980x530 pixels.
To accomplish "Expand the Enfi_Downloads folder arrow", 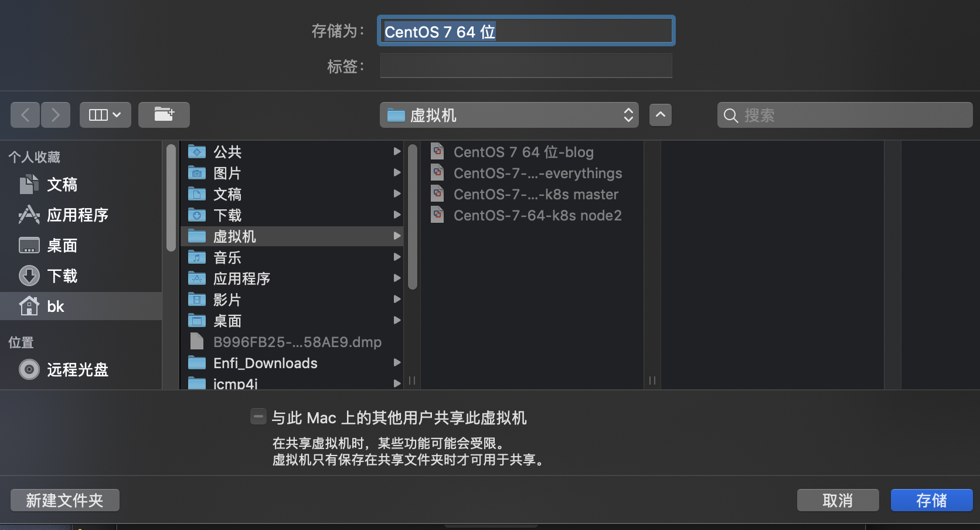I will [x=397, y=362].
